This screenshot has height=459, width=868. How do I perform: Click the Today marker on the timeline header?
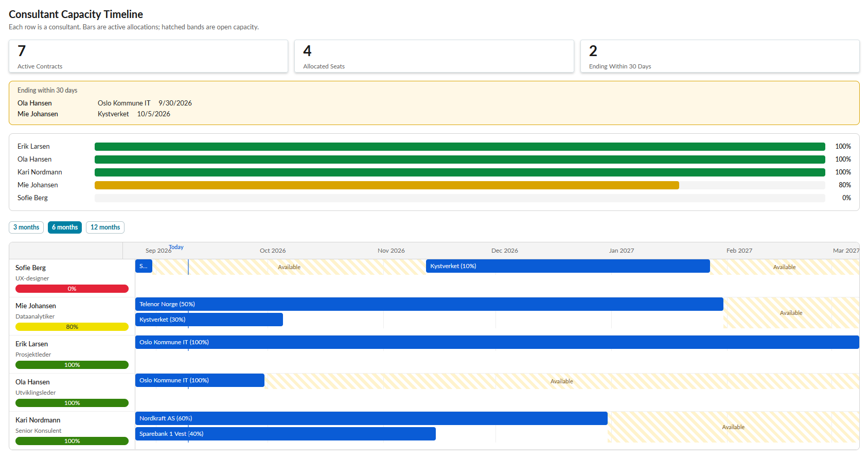tap(176, 248)
